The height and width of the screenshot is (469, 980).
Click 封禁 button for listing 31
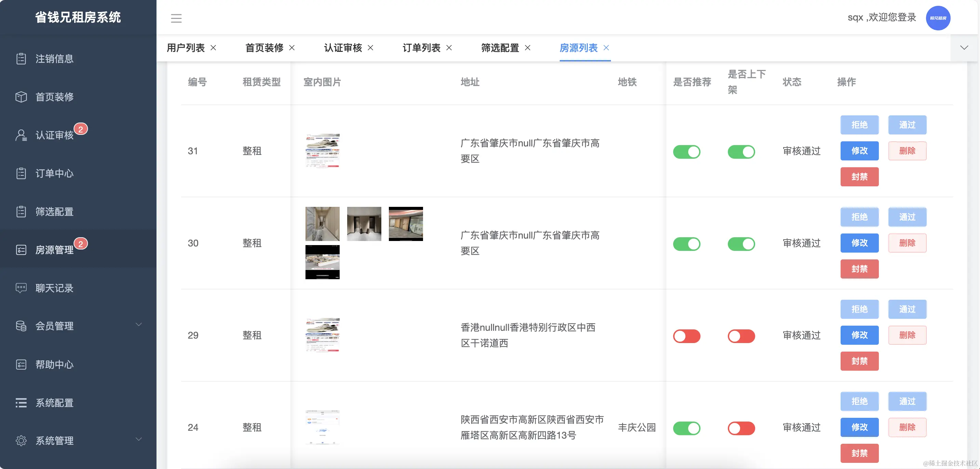859,177
